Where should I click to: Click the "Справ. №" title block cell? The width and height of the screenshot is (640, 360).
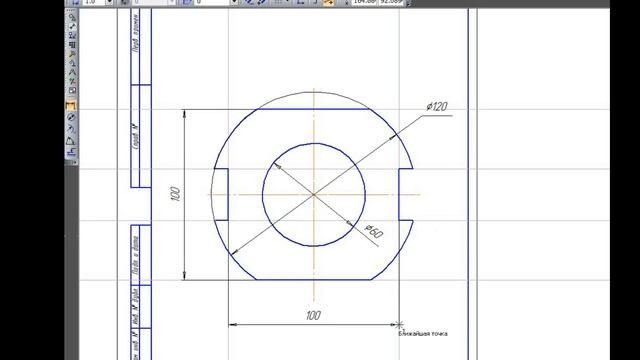[x=135, y=136]
